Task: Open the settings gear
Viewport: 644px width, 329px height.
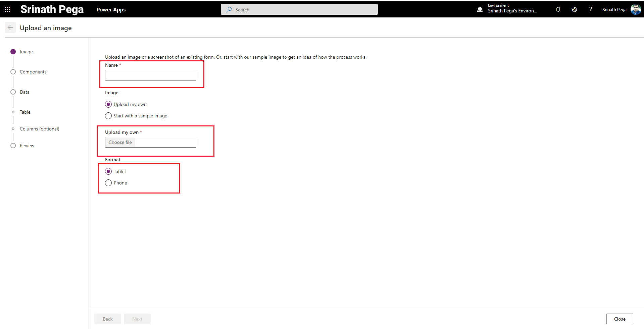Action: [x=574, y=9]
